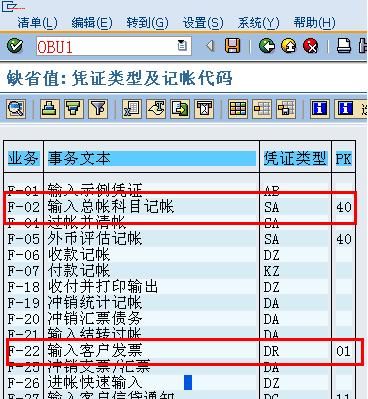Click the 输入总帐科目记帐 text

point(111,207)
